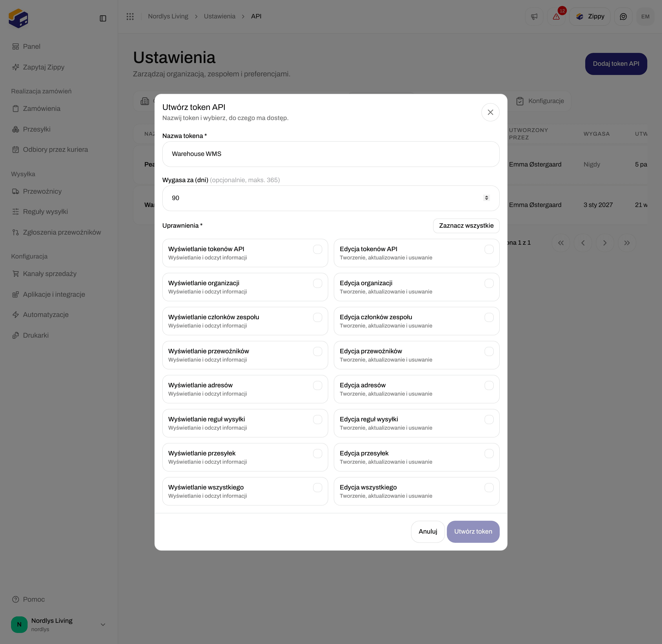
Task: Check Edycja członków zespołu permission
Action: 489,317
